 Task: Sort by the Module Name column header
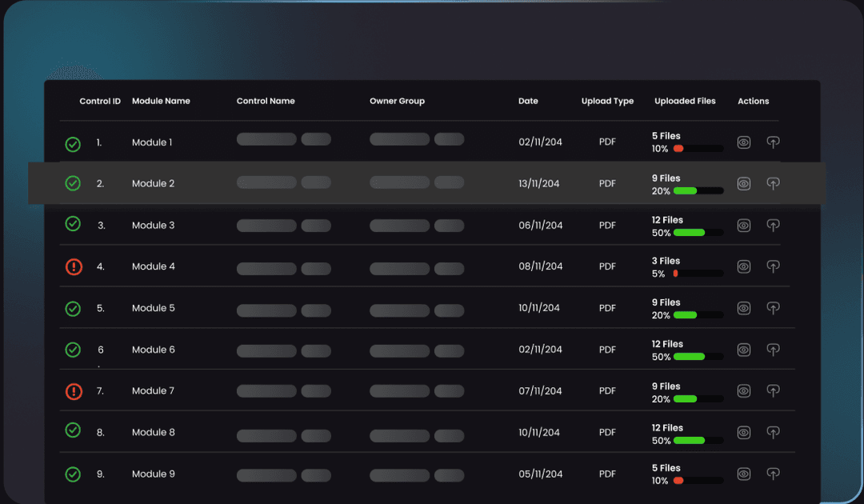coord(161,102)
